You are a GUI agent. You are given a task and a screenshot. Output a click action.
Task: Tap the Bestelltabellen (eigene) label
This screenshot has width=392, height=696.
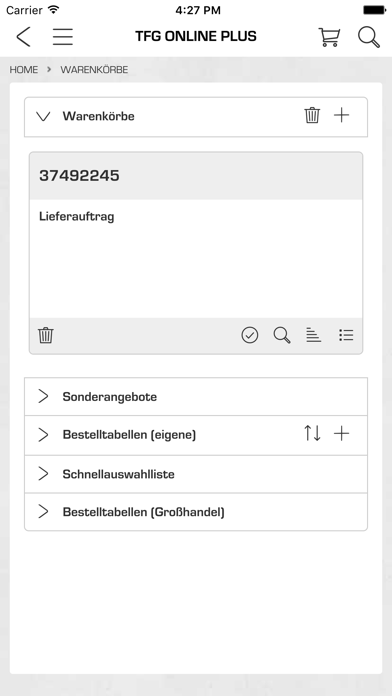pos(129,435)
